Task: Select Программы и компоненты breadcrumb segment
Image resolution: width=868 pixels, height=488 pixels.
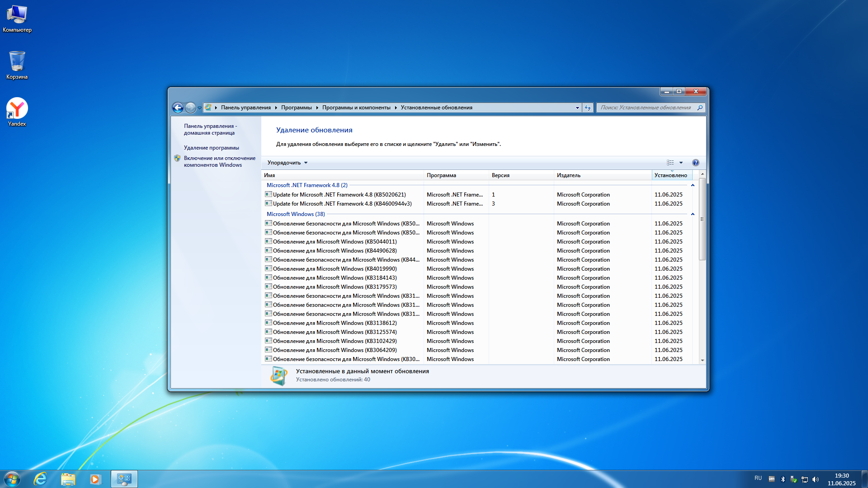Action: 356,108
